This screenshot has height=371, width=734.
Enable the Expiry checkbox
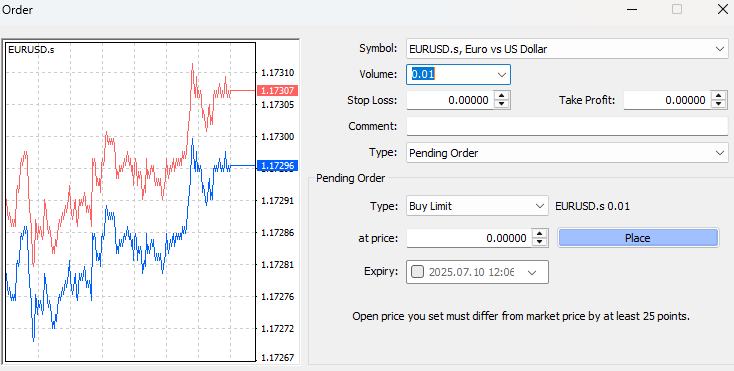[x=417, y=272]
